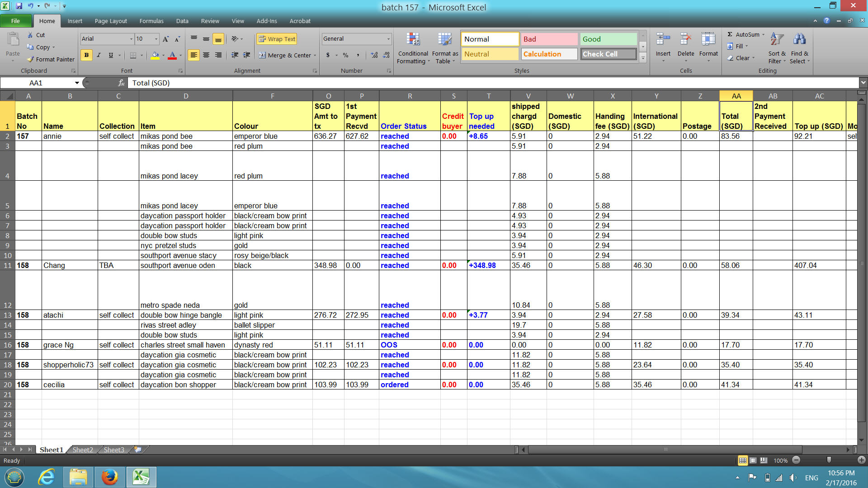Screen dimensions: 868x488
Task: Click the zoom slider handle
Action: click(829, 460)
